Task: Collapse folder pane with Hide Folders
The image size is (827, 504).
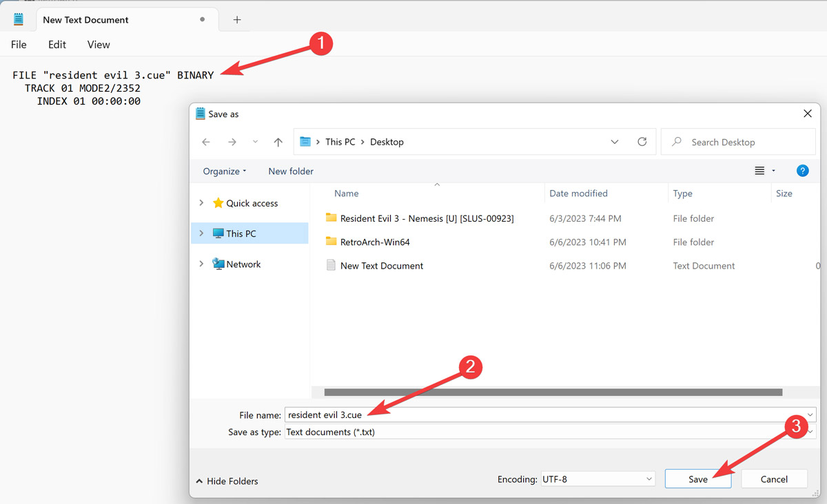Action: pyautogui.click(x=227, y=481)
